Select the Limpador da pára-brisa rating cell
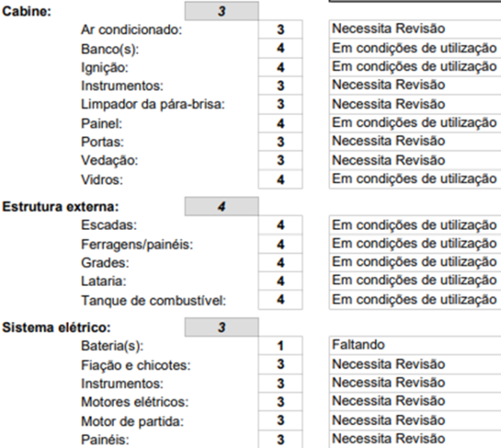Image resolution: width=501 pixels, height=448 pixels. (x=280, y=105)
